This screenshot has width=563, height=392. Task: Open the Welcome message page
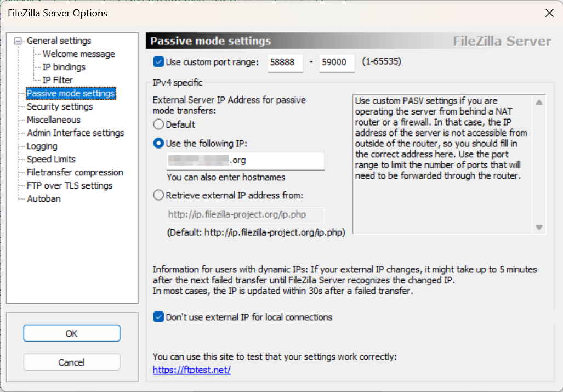click(78, 54)
